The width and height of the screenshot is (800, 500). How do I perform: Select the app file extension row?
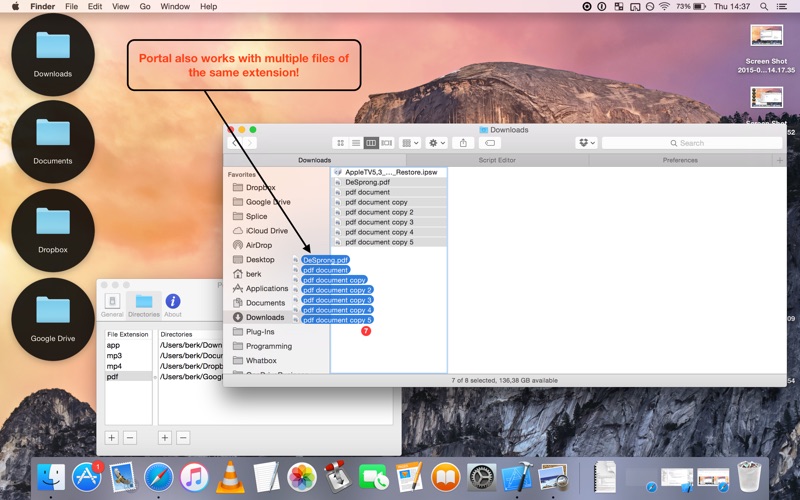click(x=129, y=345)
